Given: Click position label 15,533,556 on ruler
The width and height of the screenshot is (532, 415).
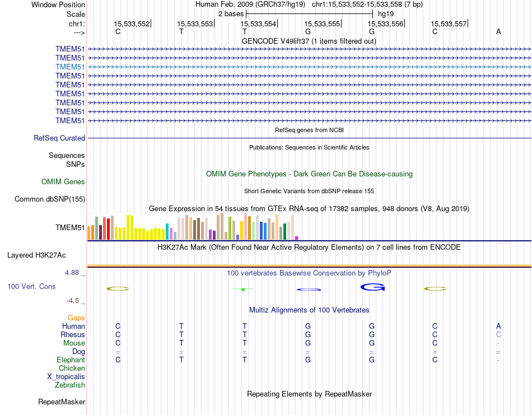Looking at the screenshot, I should point(385,24).
